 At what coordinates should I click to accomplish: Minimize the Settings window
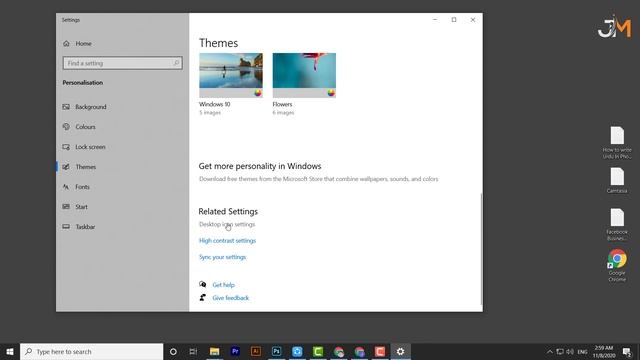(x=435, y=20)
